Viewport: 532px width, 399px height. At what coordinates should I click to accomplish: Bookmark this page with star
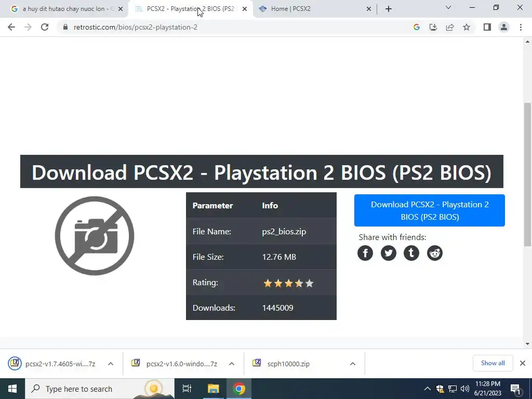(467, 27)
